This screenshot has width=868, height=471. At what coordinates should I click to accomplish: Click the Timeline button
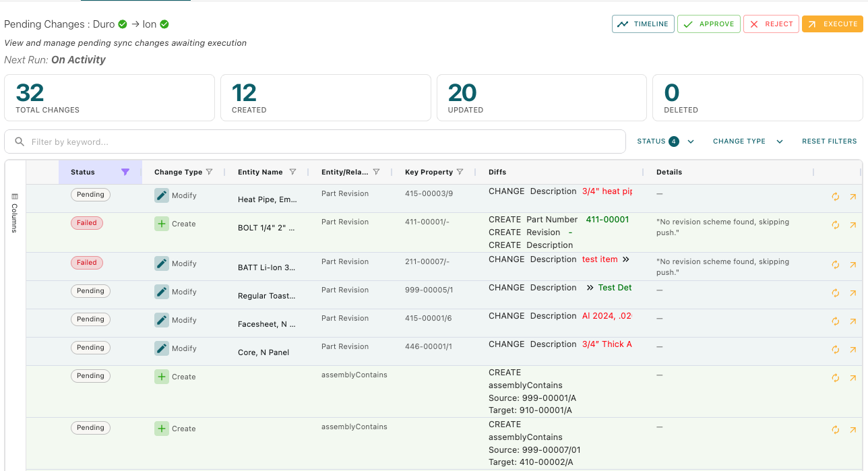point(643,24)
